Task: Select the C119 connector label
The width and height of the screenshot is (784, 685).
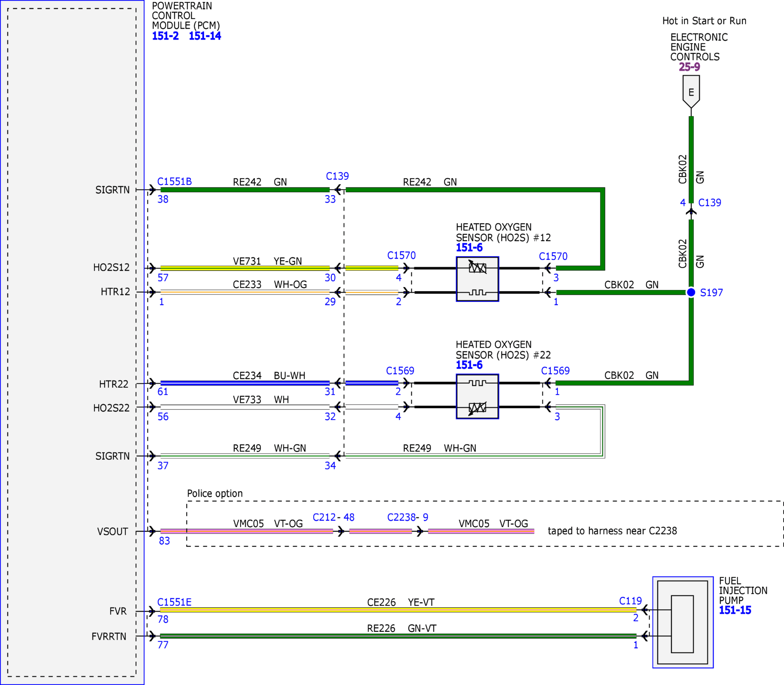Action: pos(630,601)
